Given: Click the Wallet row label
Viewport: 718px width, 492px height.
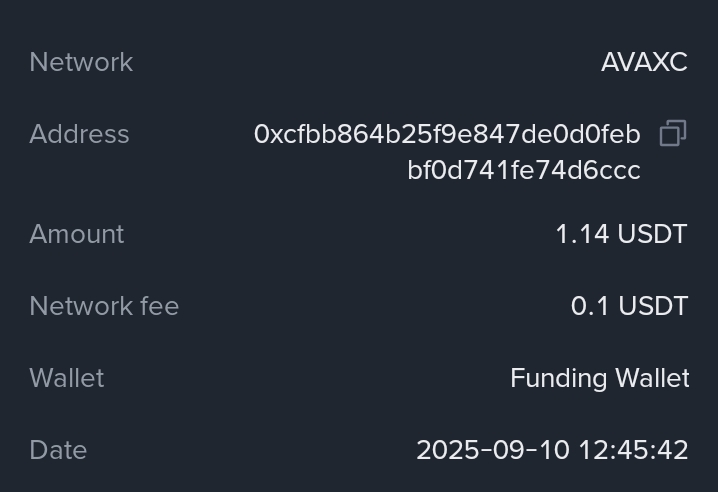Looking at the screenshot, I should pyautogui.click(x=67, y=378).
